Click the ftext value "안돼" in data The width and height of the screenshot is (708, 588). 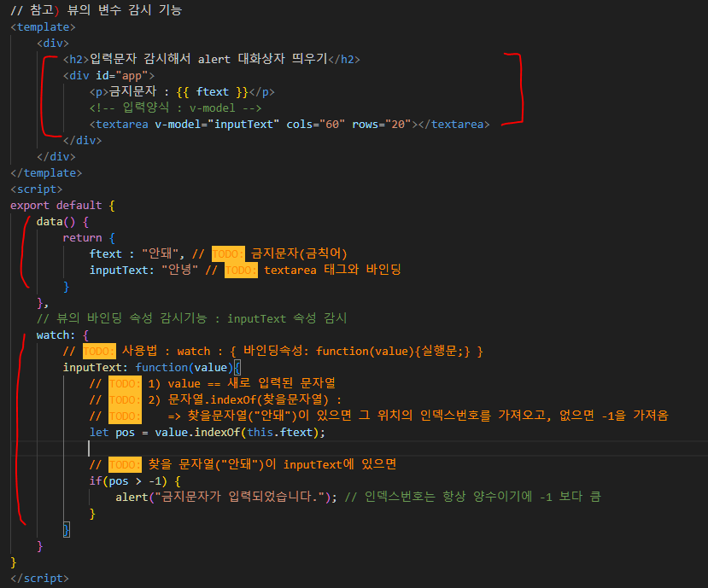(x=162, y=253)
